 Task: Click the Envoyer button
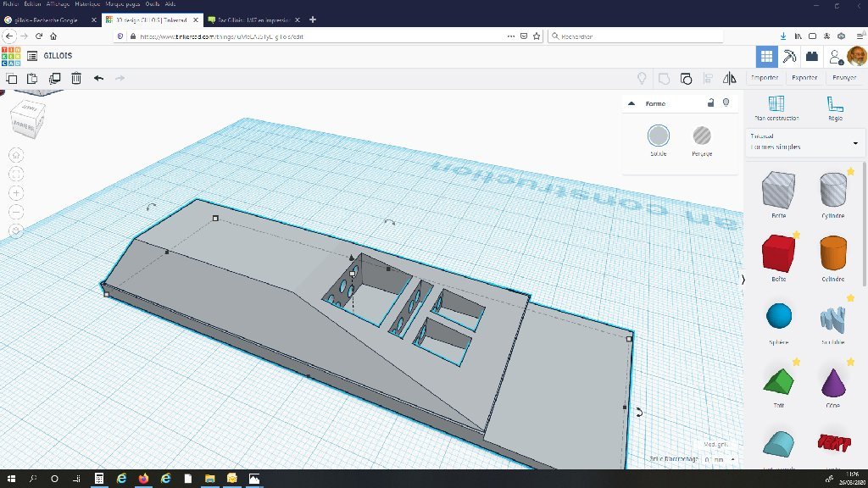pos(844,77)
